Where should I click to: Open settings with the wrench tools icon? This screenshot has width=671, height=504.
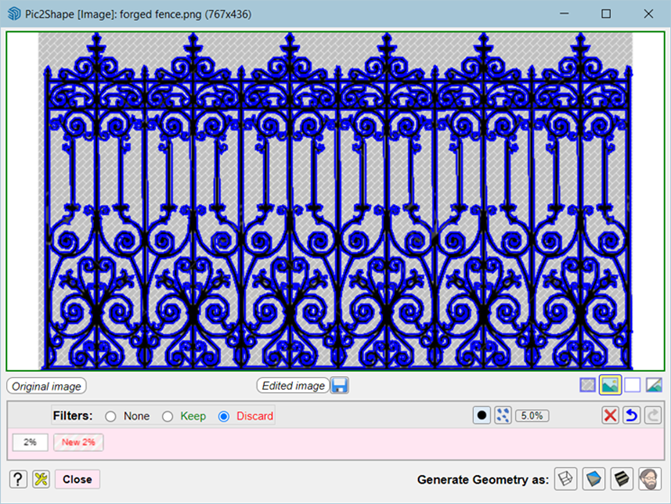click(x=41, y=479)
